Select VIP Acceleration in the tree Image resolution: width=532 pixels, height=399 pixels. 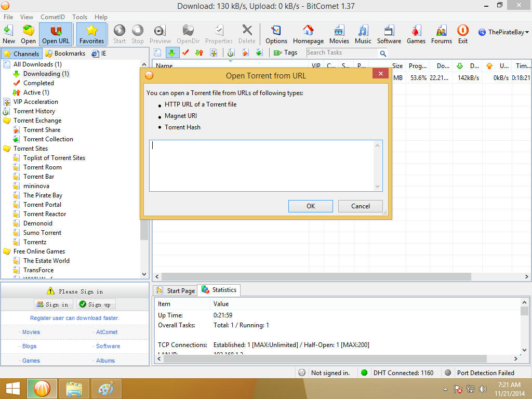pyautogui.click(x=36, y=101)
